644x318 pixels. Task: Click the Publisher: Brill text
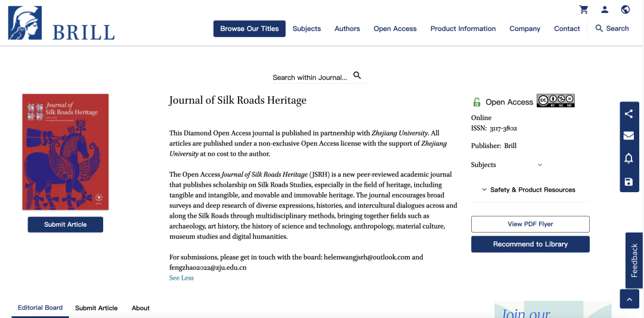click(494, 146)
